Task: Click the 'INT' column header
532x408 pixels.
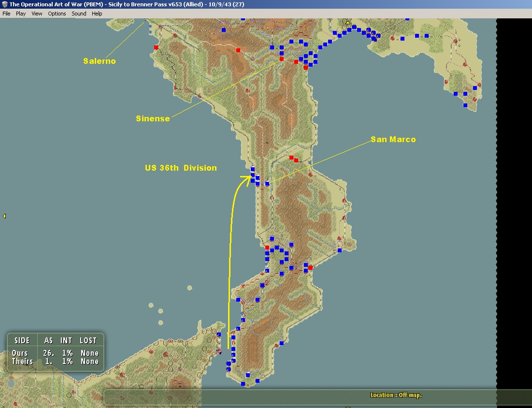Action: [66, 340]
